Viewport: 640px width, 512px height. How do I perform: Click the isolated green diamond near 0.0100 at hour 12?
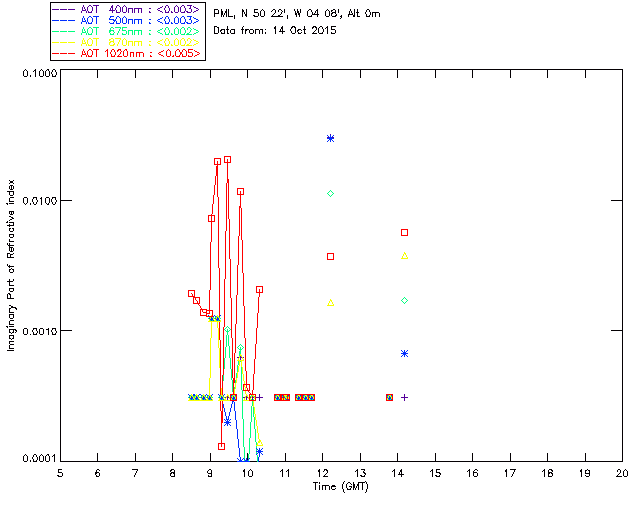click(331, 194)
